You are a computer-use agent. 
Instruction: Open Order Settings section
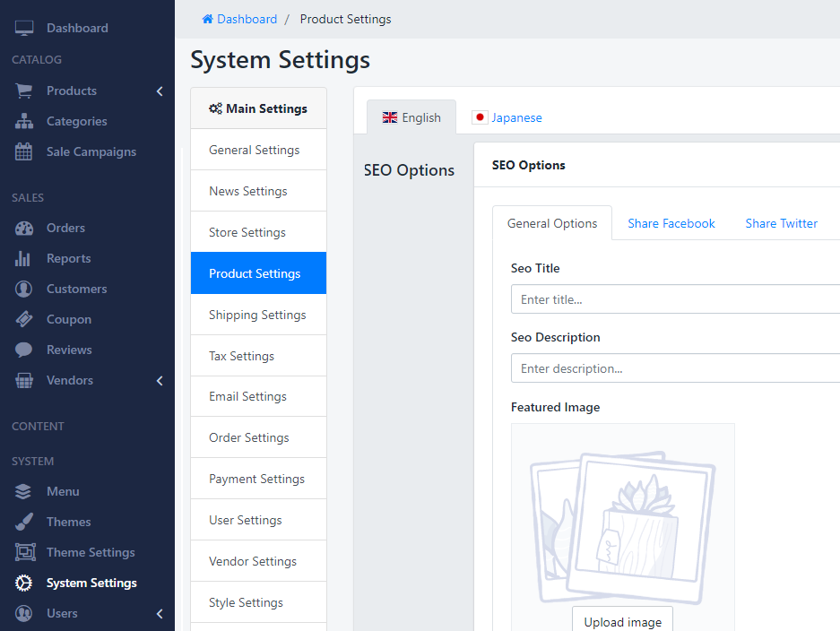point(259,437)
